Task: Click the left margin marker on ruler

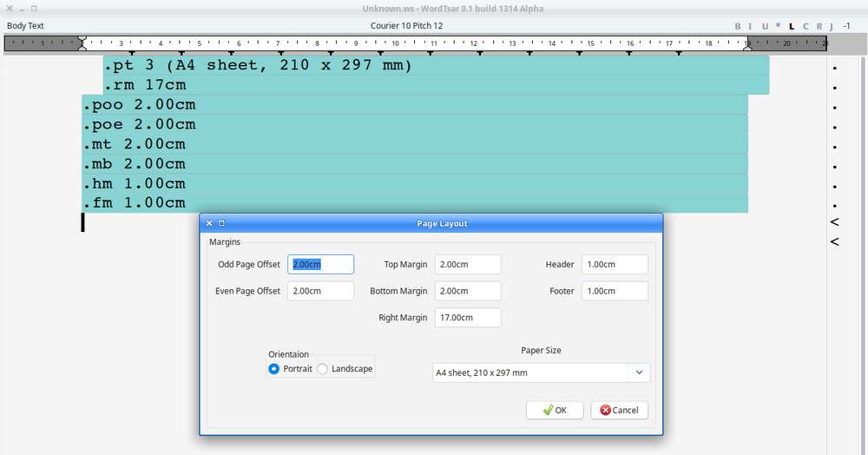Action: [x=82, y=43]
